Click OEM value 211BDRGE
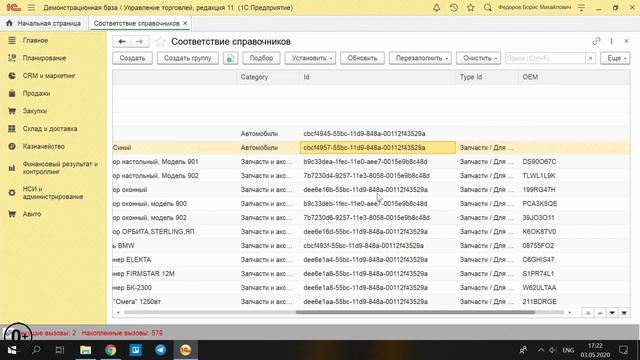640x360 pixels. pos(539,302)
